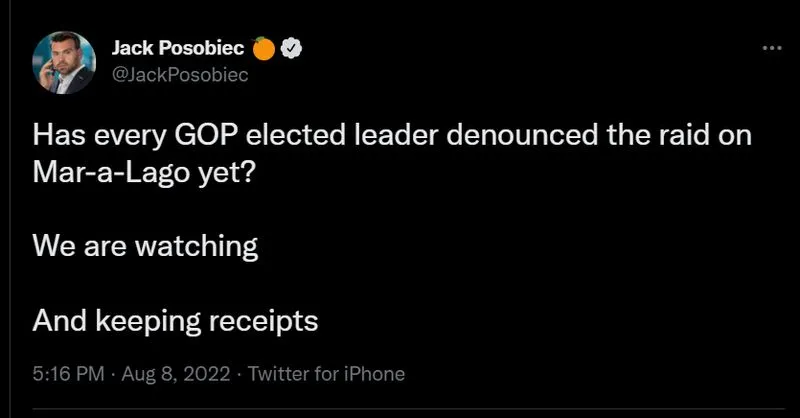
Task: Click the blue verified checkmark badge
Action: pyautogui.click(x=293, y=47)
